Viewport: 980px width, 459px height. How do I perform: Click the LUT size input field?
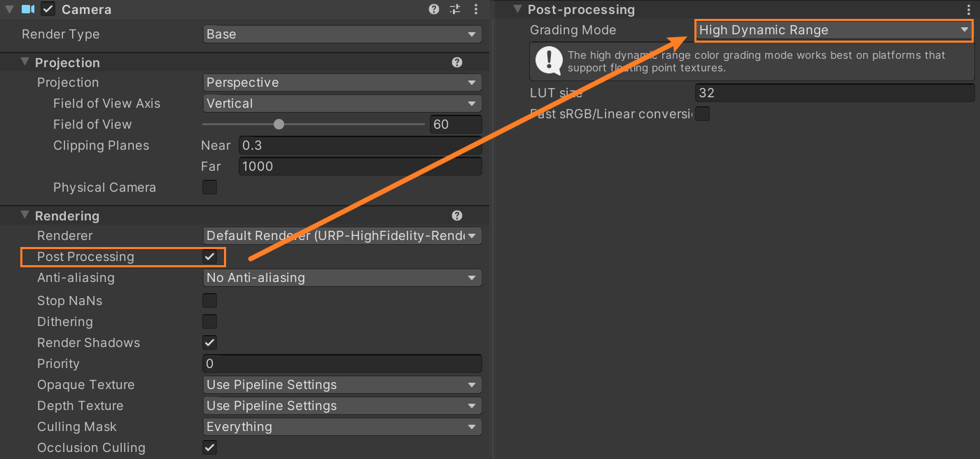tap(834, 92)
